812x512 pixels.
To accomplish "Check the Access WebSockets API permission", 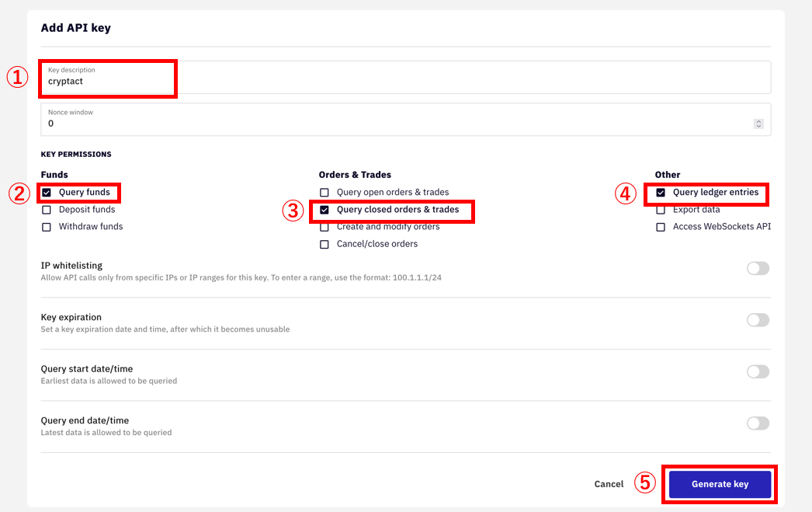I will [x=661, y=226].
